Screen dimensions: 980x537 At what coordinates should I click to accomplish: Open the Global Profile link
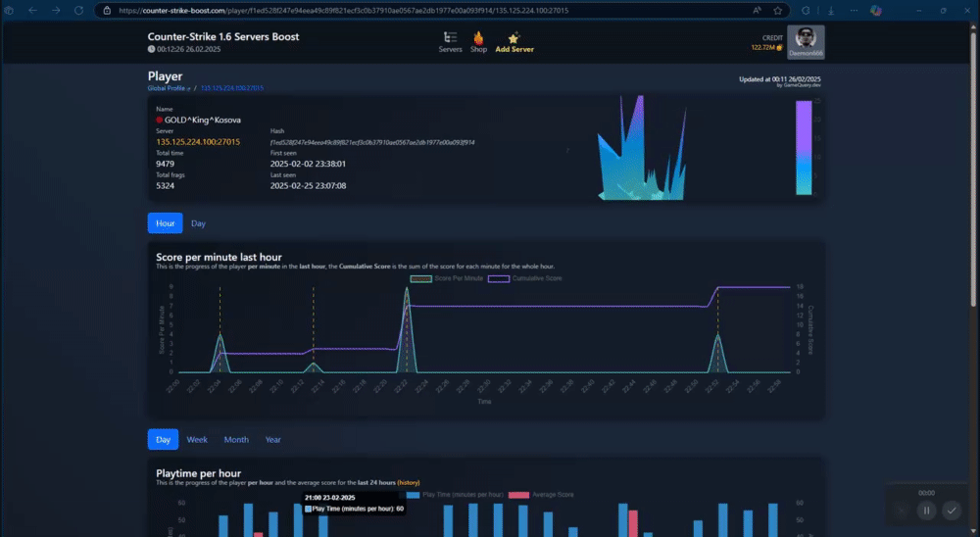pos(169,88)
